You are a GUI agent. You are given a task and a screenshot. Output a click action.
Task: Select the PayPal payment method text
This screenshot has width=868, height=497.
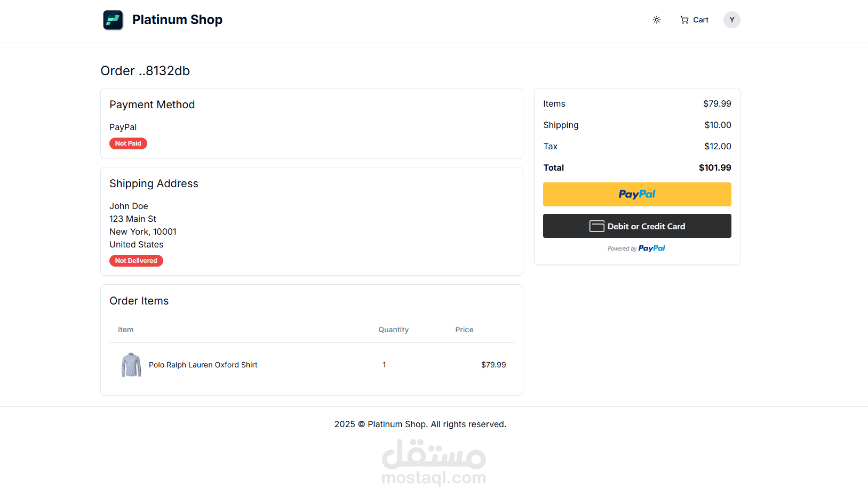pyautogui.click(x=123, y=127)
